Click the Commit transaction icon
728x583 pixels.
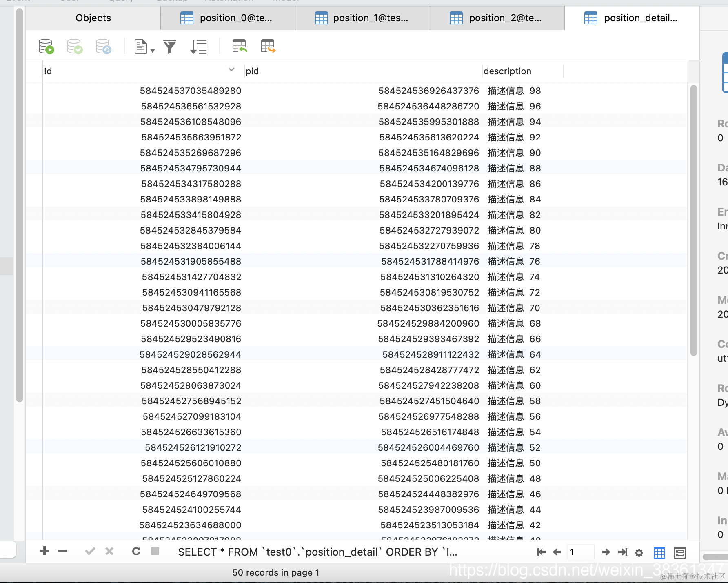pos(75,47)
